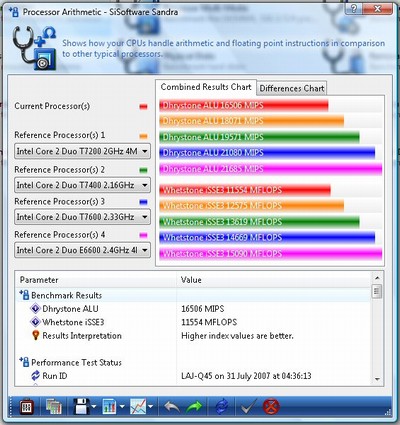Image resolution: width=400 pixels, height=425 pixels.
Task: Click the window resize grip in bottom corner
Action: click(388, 412)
